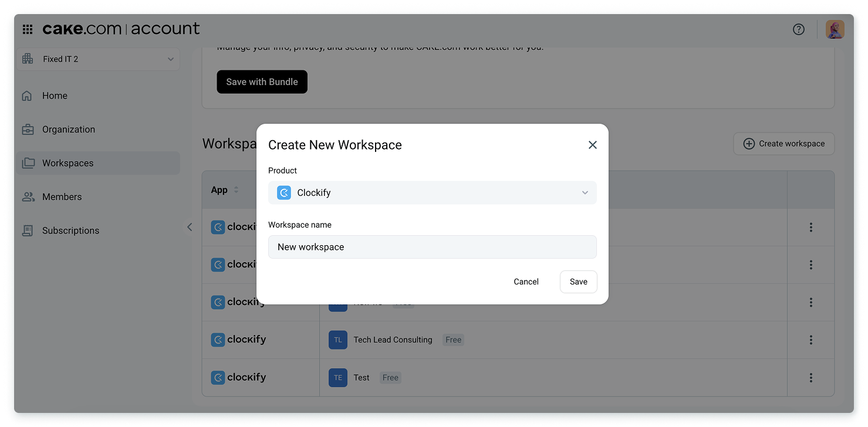Cancel creating the new workspace
The width and height of the screenshot is (868, 427).
click(x=525, y=282)
